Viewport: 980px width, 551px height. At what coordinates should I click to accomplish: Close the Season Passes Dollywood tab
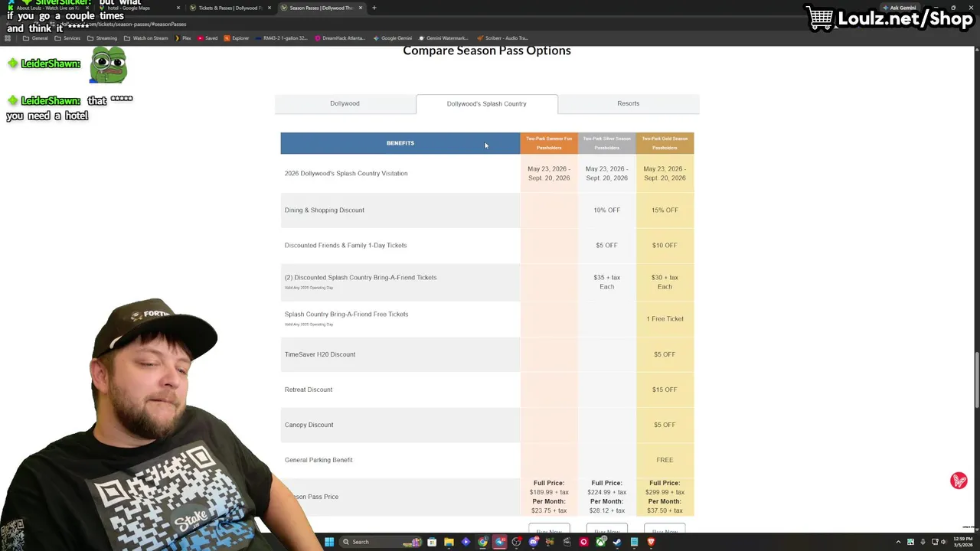click(360, 8)
